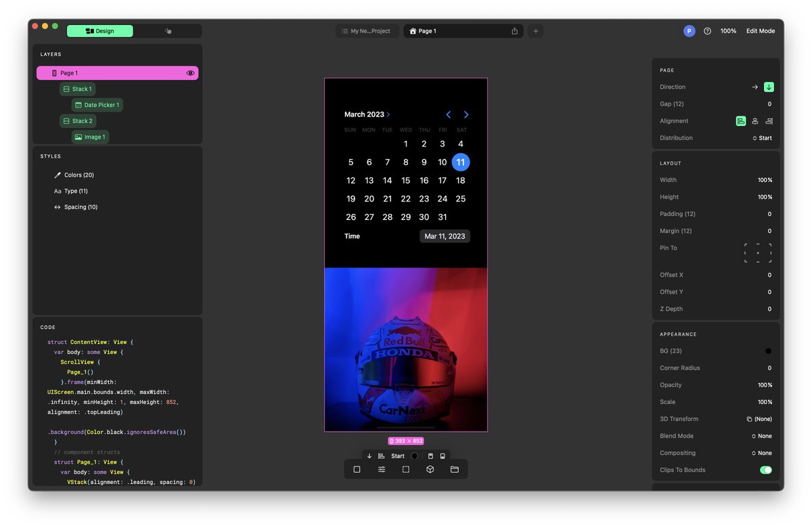Click the share icon on Page 1 tab
Image resolution: width=812 pixels, height=528 pixels.
pyautogui.click(x=515, y=31)
